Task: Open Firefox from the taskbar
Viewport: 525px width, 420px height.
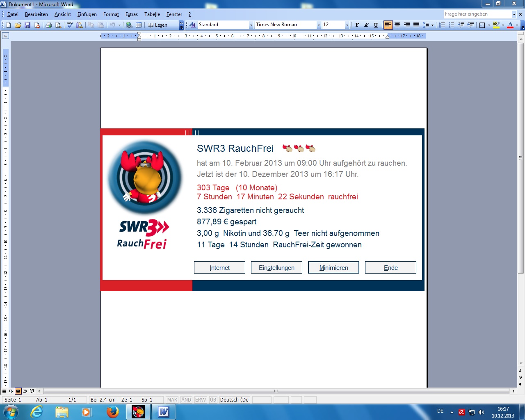Action: click(112, 412)
